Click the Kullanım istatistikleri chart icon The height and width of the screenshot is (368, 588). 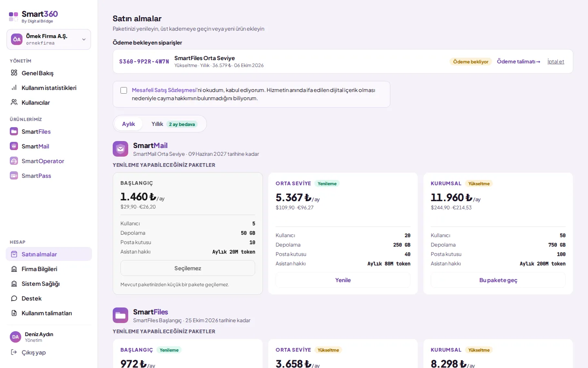point(14,88)
